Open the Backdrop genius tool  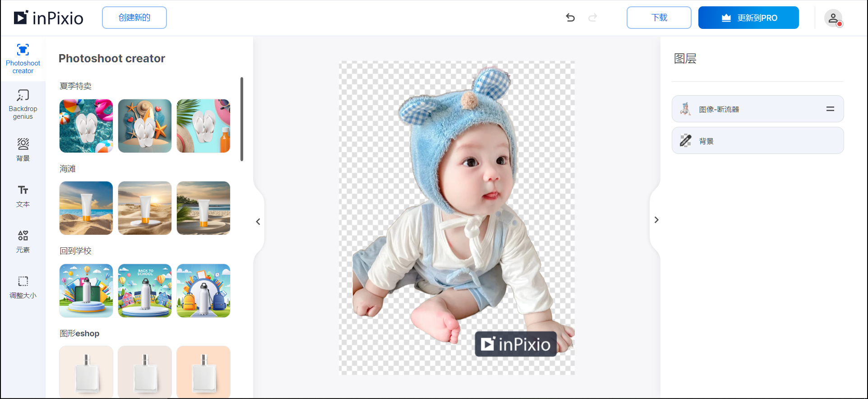23,104
